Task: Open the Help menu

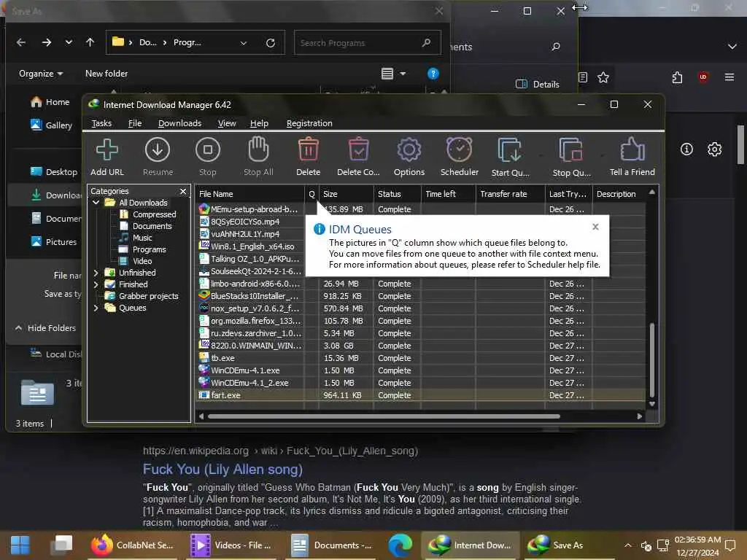Action: click(259, 123)
